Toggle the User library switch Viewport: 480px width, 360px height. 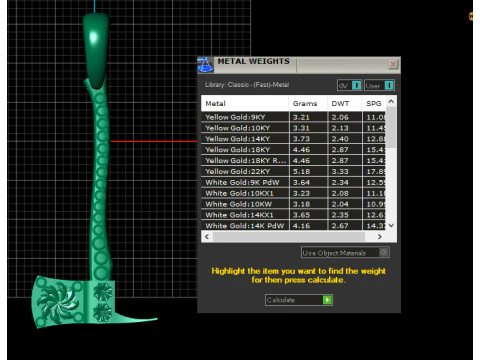click(x=380, y=86)
